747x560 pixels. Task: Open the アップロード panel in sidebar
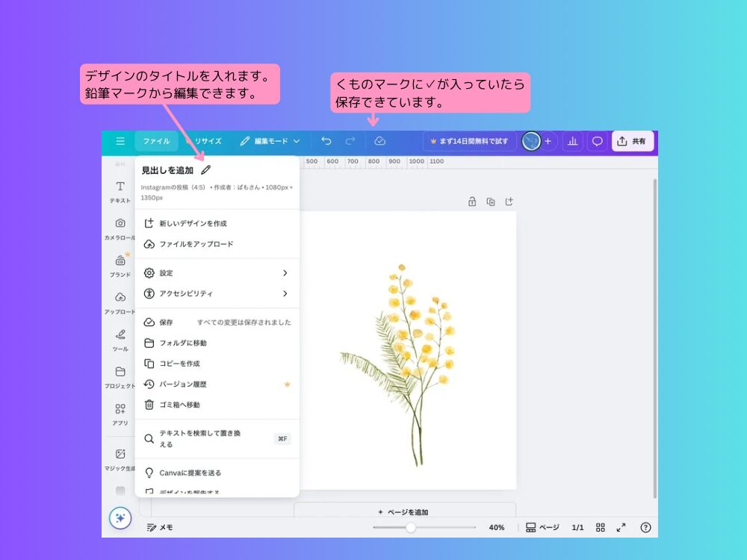pyautogui.click(x=120, y=302)
